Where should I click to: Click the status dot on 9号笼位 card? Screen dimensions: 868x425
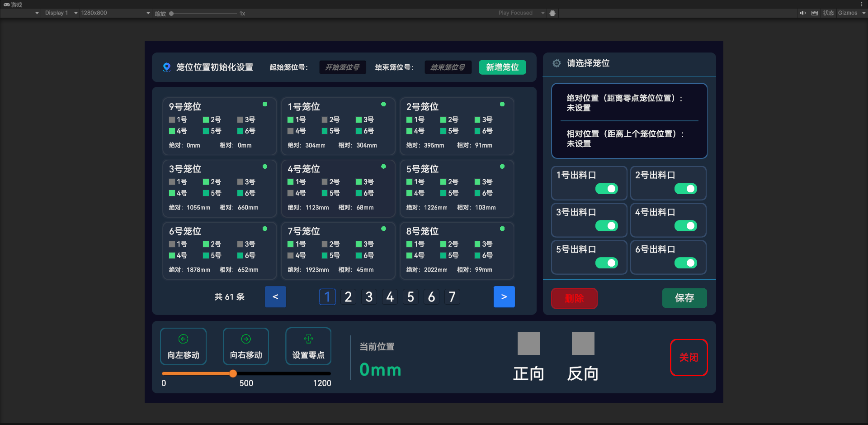click(265, 104)
